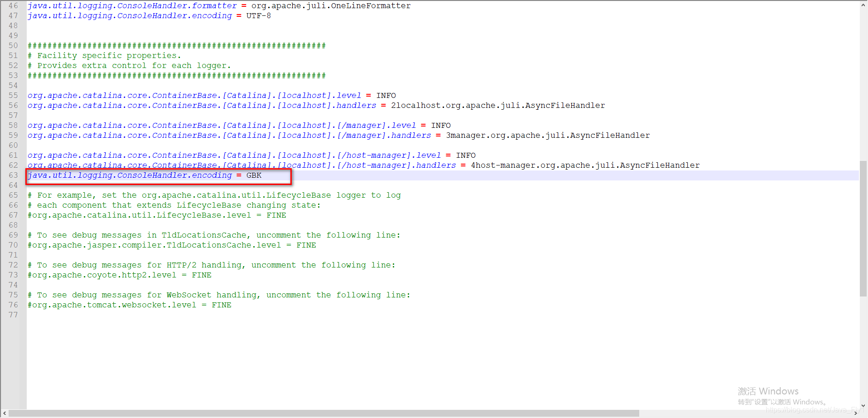
Task: Click 'ConsoleHandler.encoding' key on line 47
Action: coord(174,16)
